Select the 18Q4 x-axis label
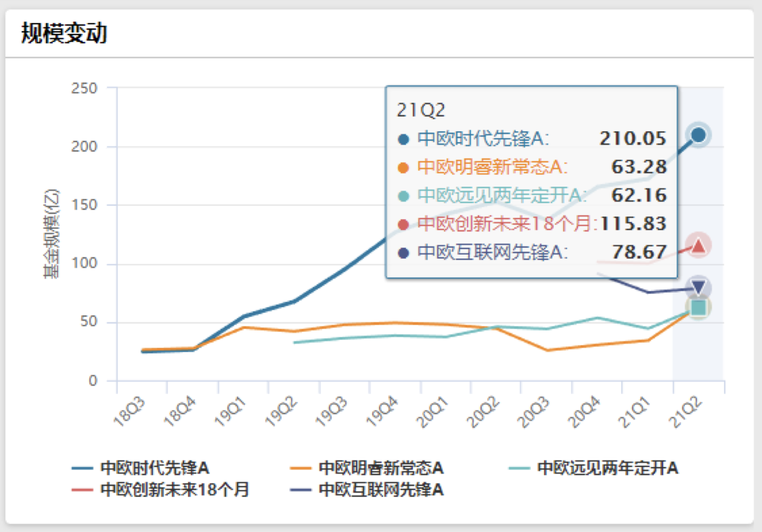Screen dimensions: 762x532 (x=180, y=412)
